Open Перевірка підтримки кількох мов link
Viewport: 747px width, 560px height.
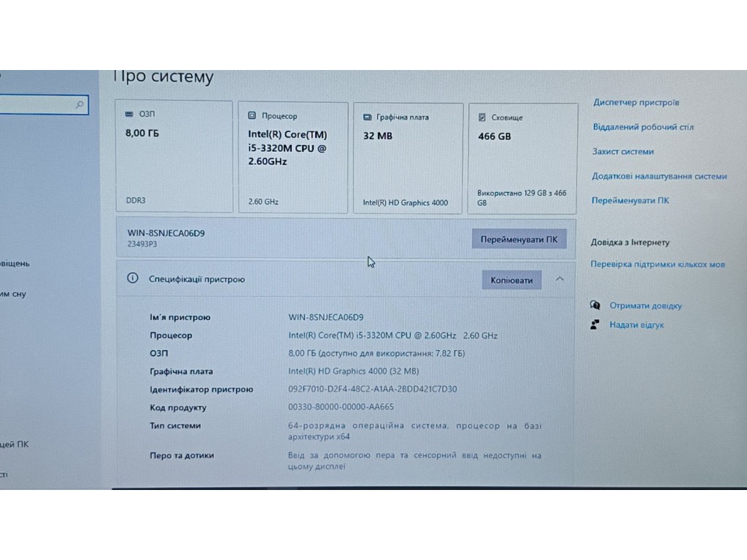point(657,265)
